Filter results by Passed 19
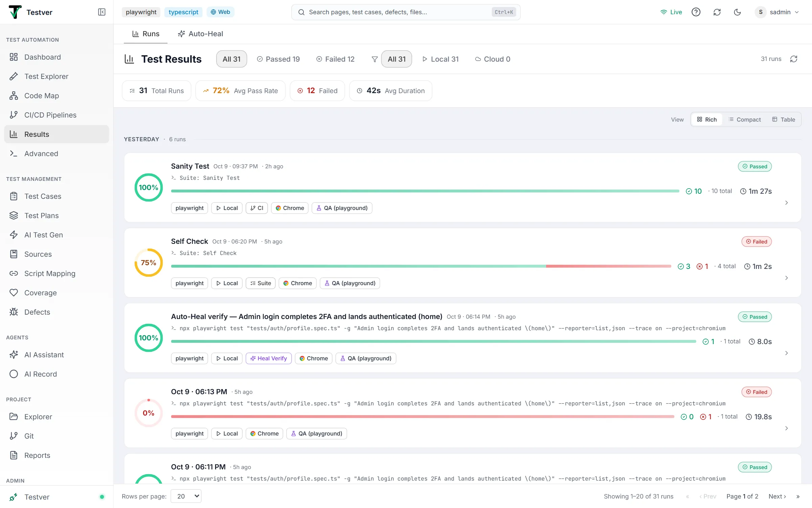 click(x=278, y=59)
